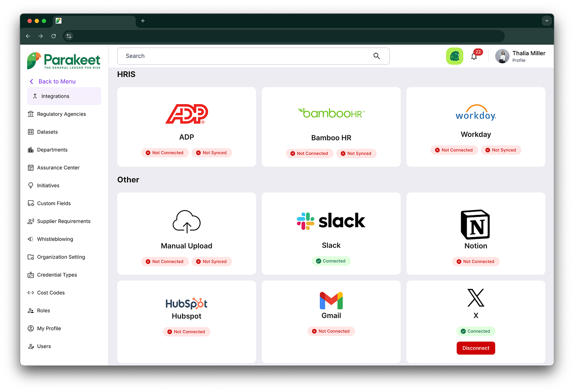This screenshot has height=392, width=574.
Task: Open Datasets menu item
Action: (47, 132)
